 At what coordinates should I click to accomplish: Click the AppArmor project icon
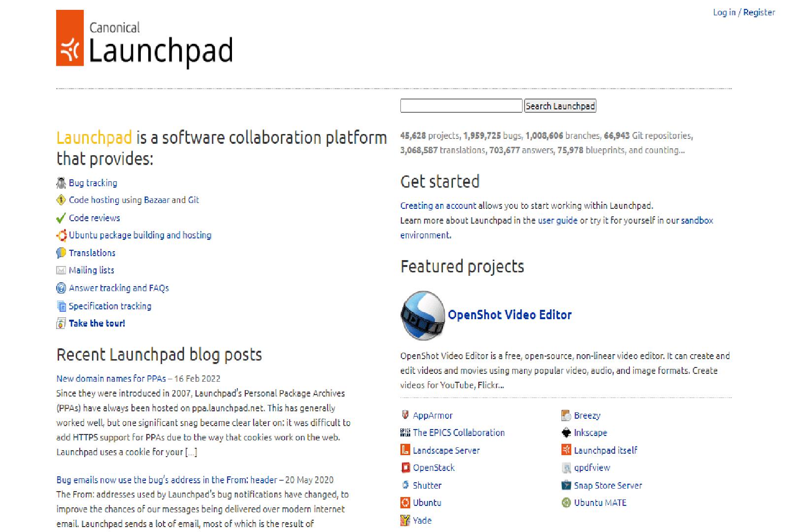click(405, 415)
